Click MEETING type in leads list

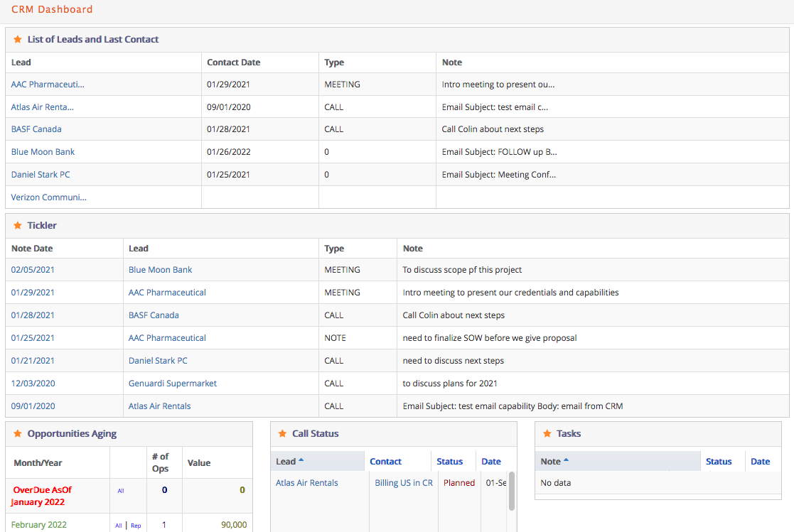click(x=343, y=85)
